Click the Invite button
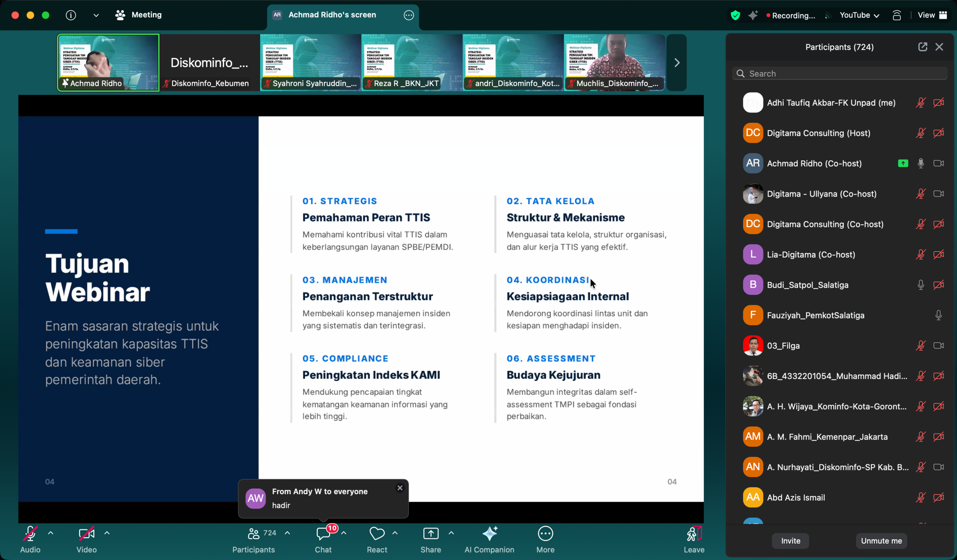The height and width of the screenshot is (560, 957). tap(790, 541)
